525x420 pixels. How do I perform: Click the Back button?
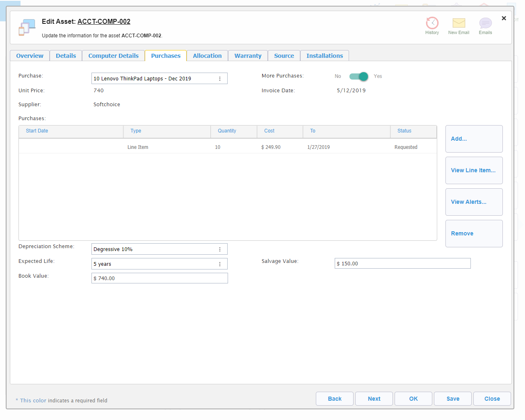point(335,399)
